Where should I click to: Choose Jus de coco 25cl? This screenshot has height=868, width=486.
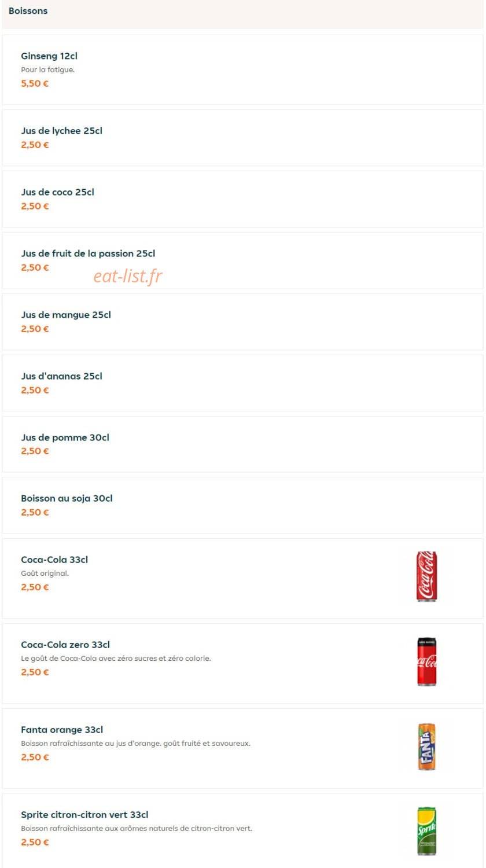click(x=242, y=199)
